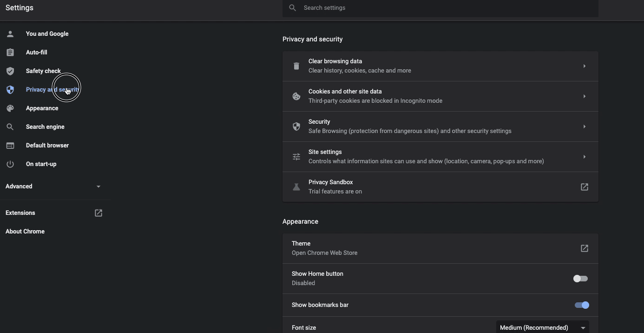
Task: Click Cookies and other site data title
Action: (x=345, y=92)
